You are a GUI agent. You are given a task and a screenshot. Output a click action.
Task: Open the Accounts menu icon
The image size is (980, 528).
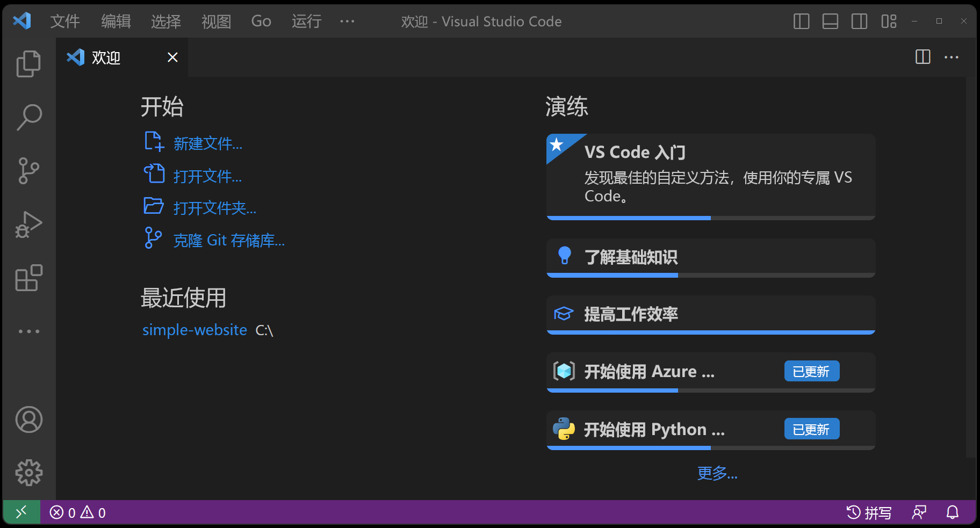click(28, 419)
